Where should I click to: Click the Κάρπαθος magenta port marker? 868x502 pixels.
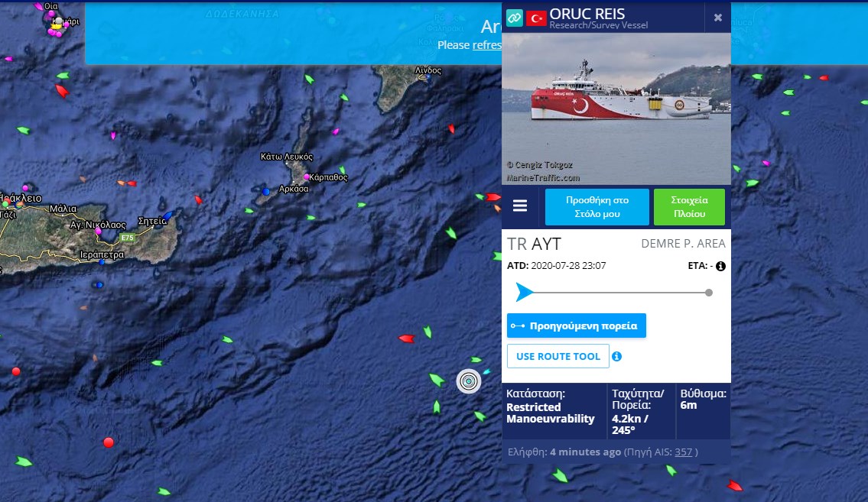point(306,177)
